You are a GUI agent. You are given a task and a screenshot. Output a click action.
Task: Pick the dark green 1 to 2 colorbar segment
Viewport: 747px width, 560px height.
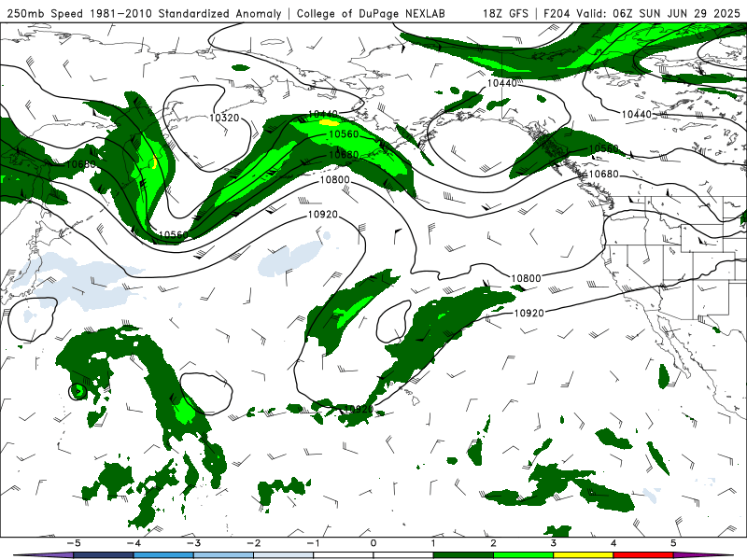pos(463,555)
